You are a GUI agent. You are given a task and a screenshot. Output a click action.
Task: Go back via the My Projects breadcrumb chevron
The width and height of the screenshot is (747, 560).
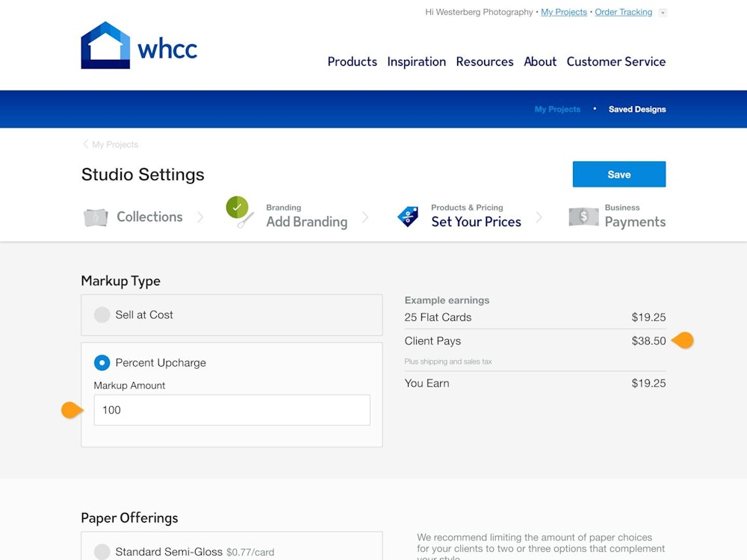point(86,144)
